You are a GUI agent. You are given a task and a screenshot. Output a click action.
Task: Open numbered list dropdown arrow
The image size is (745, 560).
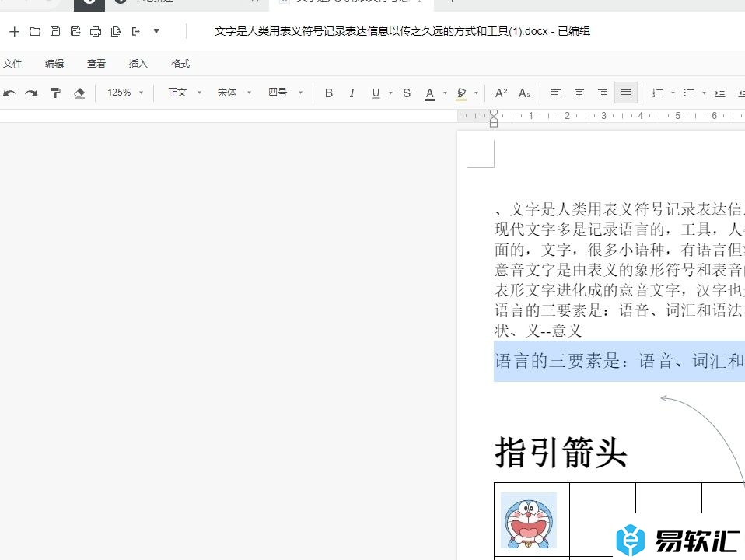pos(673,93)
